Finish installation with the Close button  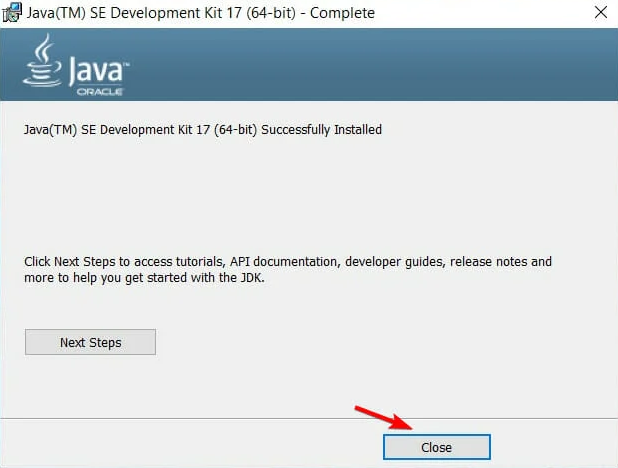[437, 447]
